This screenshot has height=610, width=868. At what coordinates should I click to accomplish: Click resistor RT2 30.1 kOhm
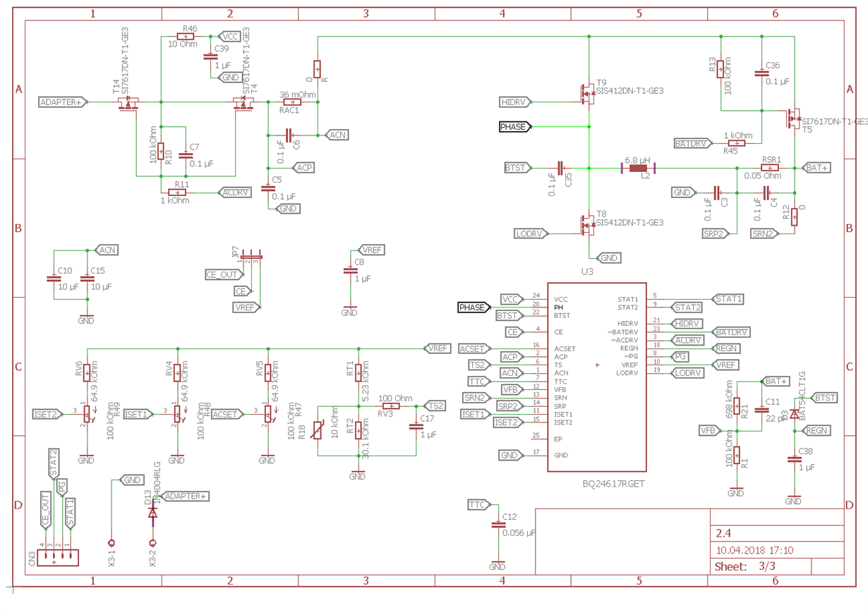(358, 429)
